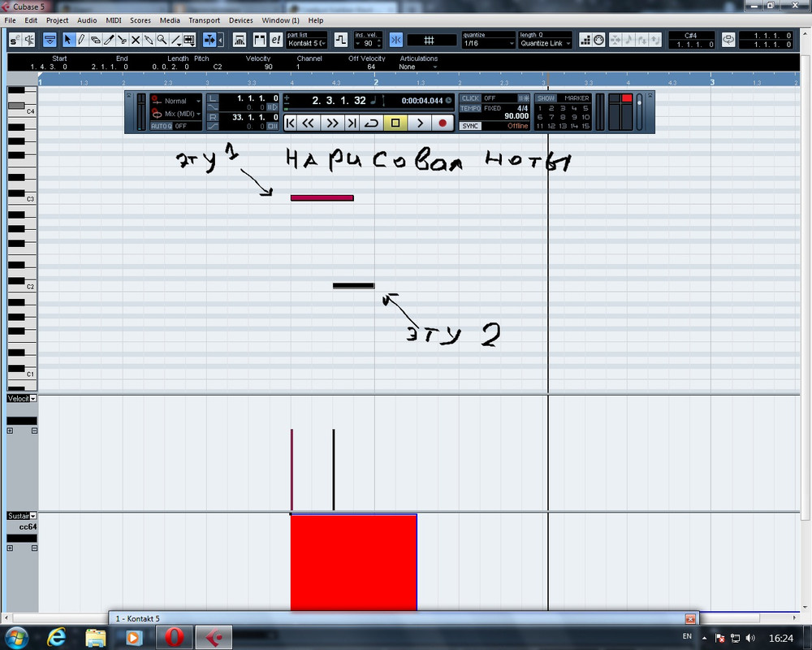The height and width of the screenshot is (650, 812).
Task: Open the Normal record mode dropdown
Action: pyautogui.click(x=176, y=101)
